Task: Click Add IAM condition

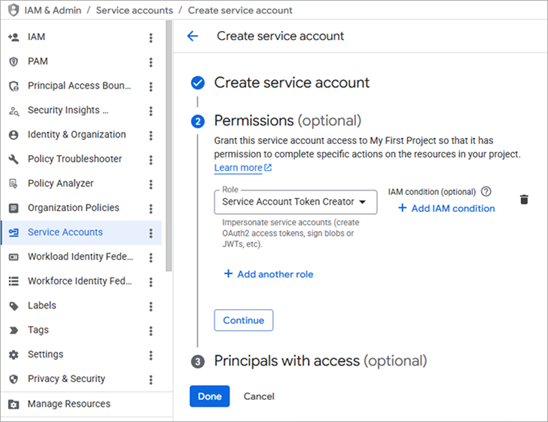Action: [446, 208]
